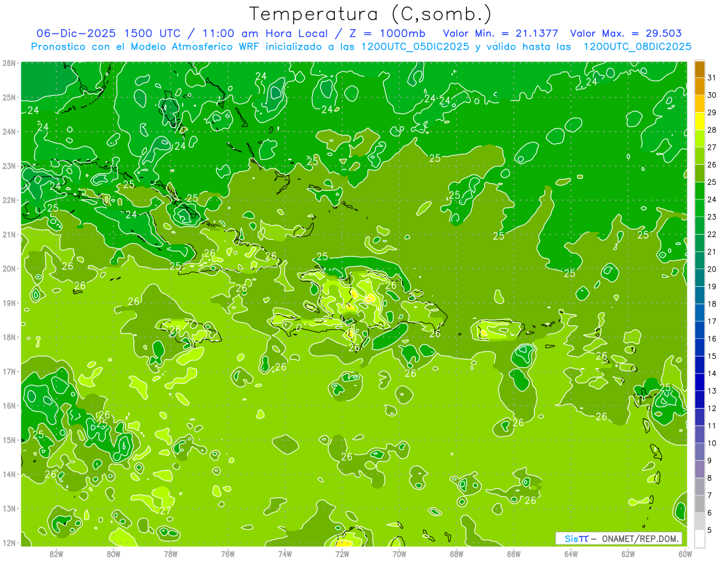728x562 pixels.
Task: Click the 64W longitude axis label
Action: [571, 554]
